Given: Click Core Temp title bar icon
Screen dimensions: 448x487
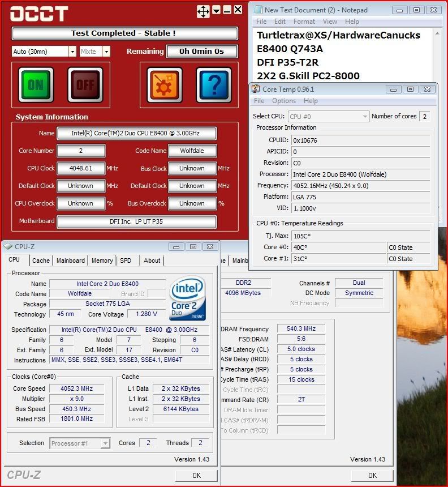Looking at the screenshot, I should tap(256, 89).
